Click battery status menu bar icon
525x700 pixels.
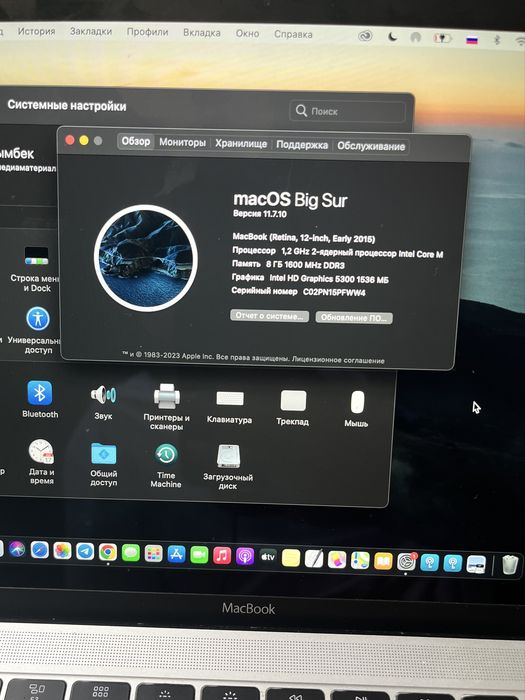click(442, 38)
